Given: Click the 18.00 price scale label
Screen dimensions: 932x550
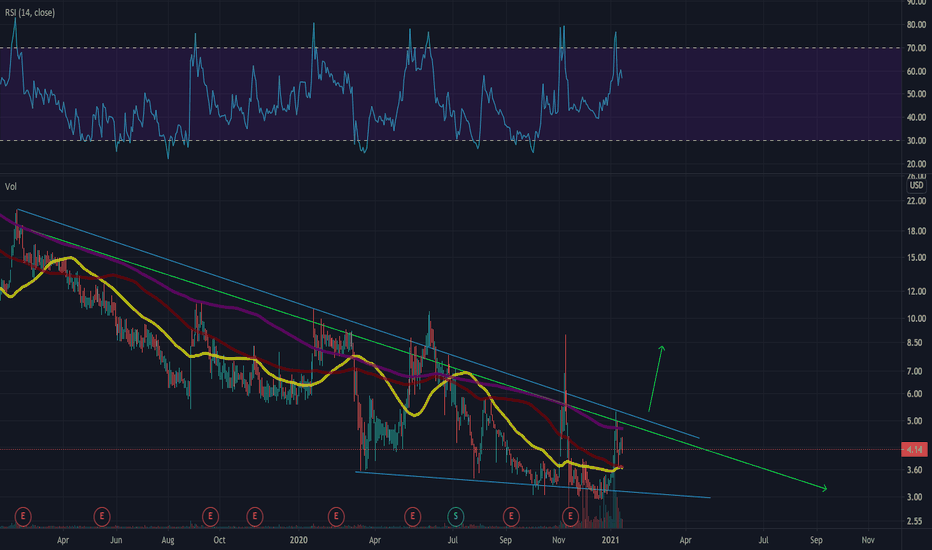Looking at the screenshot, I should click(x=917, y=231).
